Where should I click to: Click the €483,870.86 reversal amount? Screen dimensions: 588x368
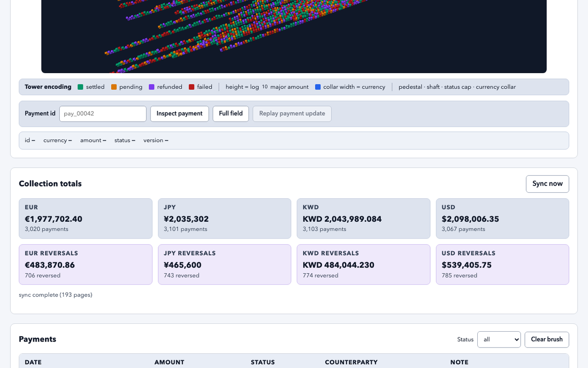(x=50, y=265)
